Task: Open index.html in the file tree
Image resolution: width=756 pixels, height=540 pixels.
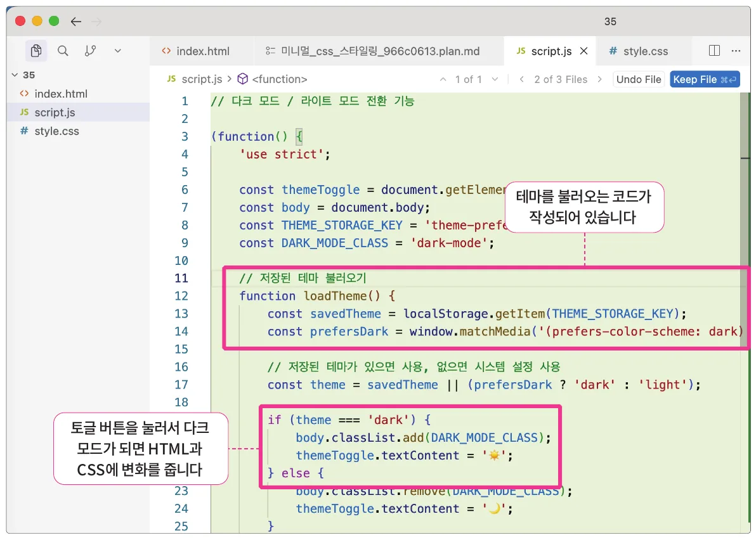Action: 79,94
